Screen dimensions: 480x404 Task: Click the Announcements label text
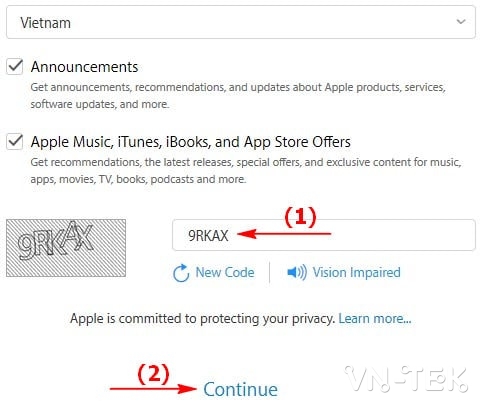pos(84,67)
